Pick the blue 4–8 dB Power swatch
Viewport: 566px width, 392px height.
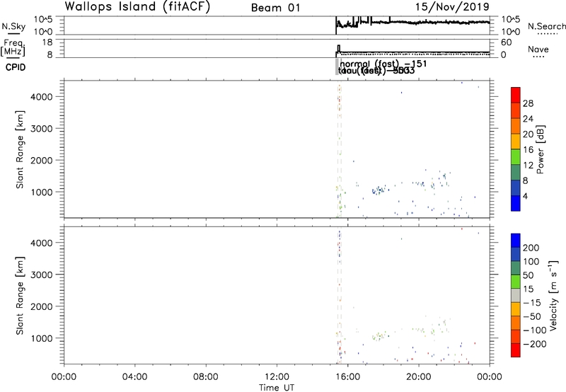pyautogui.click(x=516, y=188)
